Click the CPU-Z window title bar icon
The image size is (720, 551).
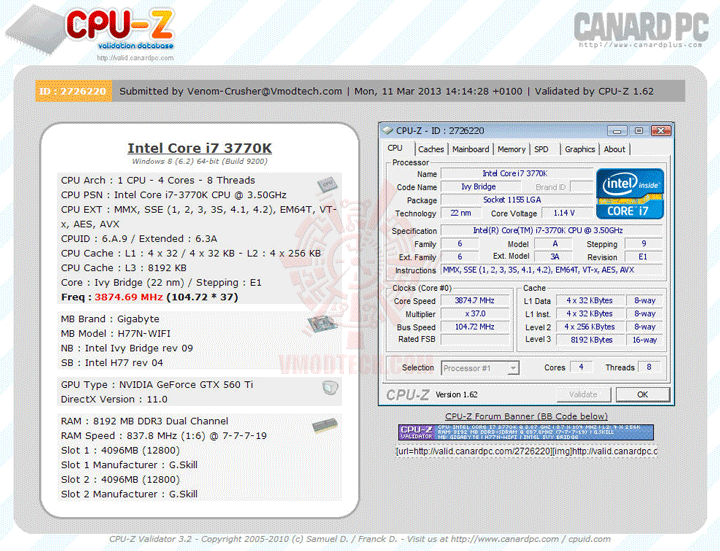click(x=388, y=131)
